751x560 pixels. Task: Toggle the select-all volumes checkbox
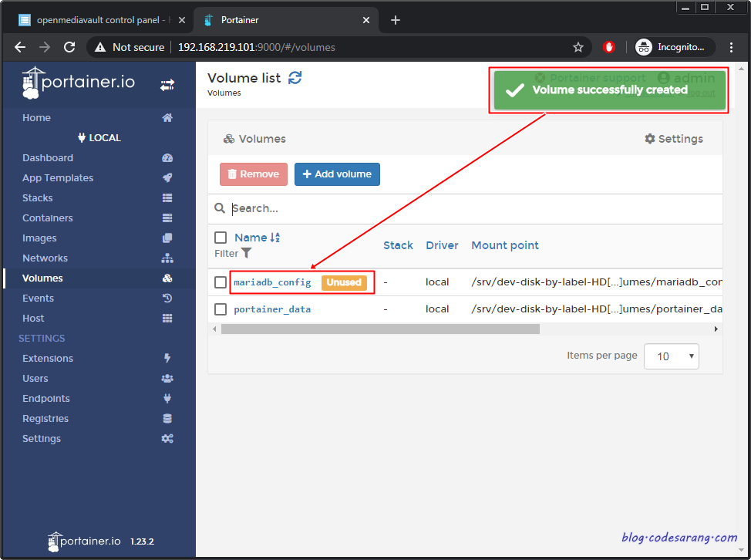pyautogui.click(x=221, y=238)
